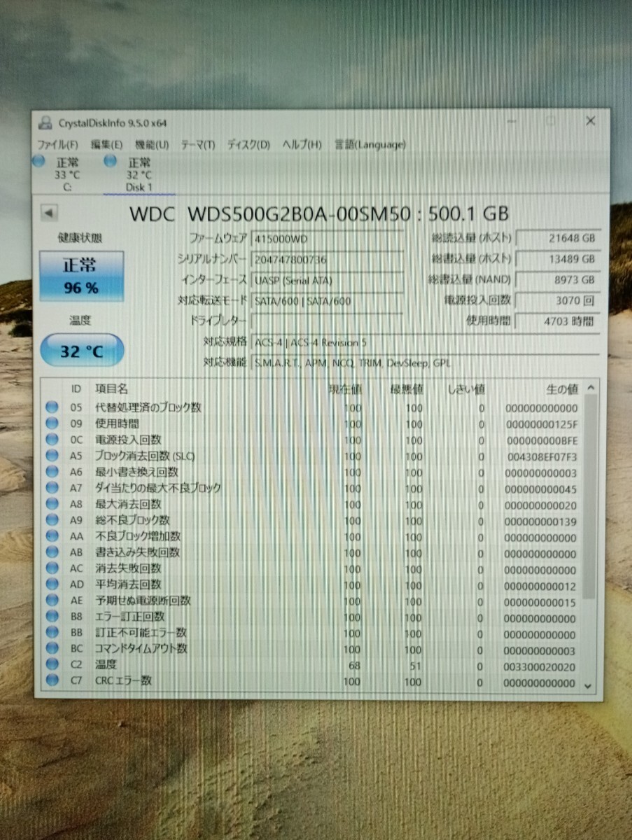Screen dimensions: 632x840
Task: Click the blue indicator beside 電源投入回数
Action: (x=50, y=440)
